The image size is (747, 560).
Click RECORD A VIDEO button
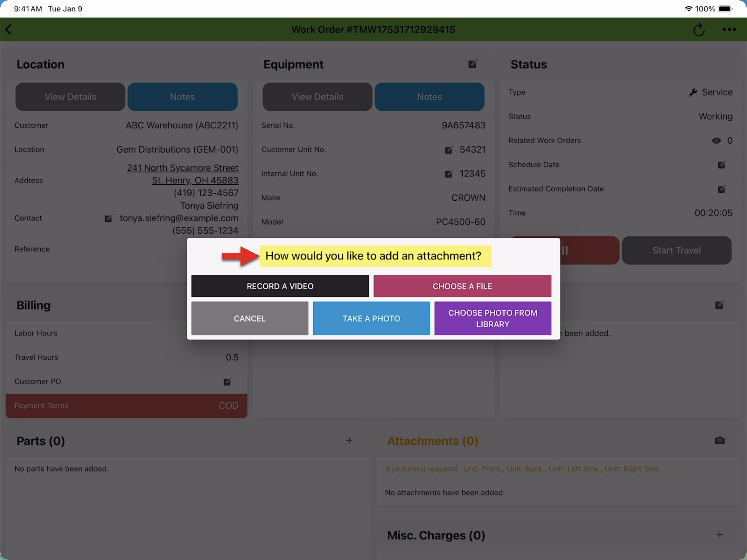click(x=280, y=286)
